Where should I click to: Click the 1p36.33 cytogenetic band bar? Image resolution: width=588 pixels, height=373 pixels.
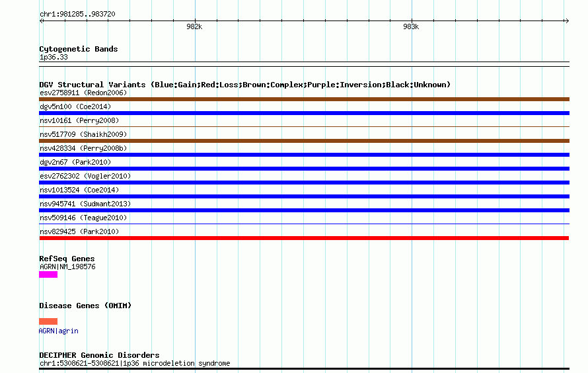click(x=304, y=64)
